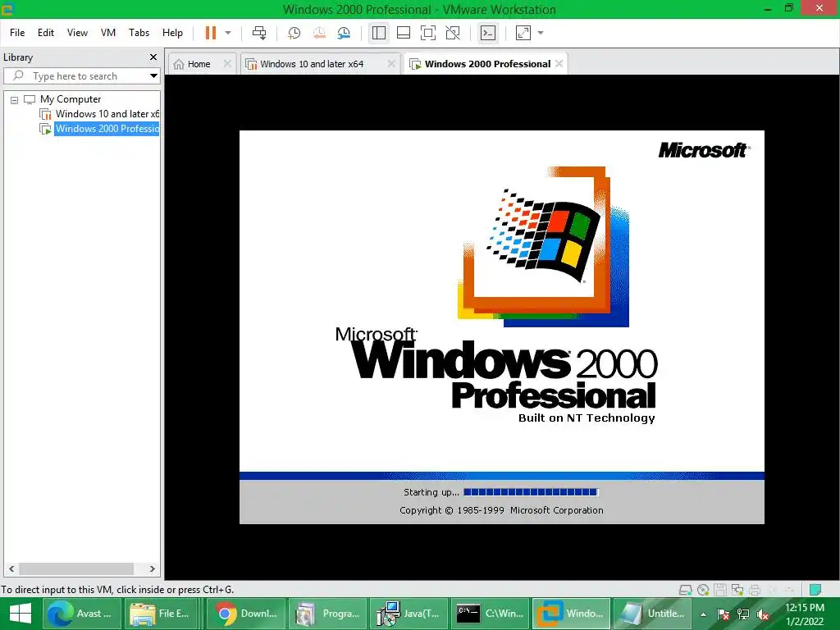Viewport: 840px width, 630px height.
Task: Open the VM menu
Action: [x=108, y=33]
